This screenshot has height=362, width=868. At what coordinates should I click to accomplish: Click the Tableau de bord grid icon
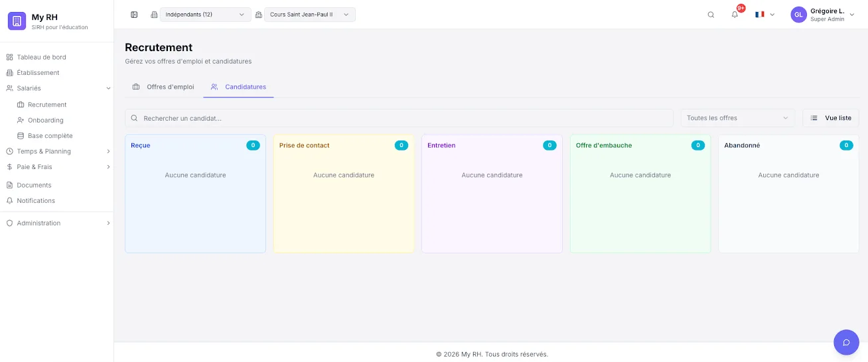click(9, 57)
